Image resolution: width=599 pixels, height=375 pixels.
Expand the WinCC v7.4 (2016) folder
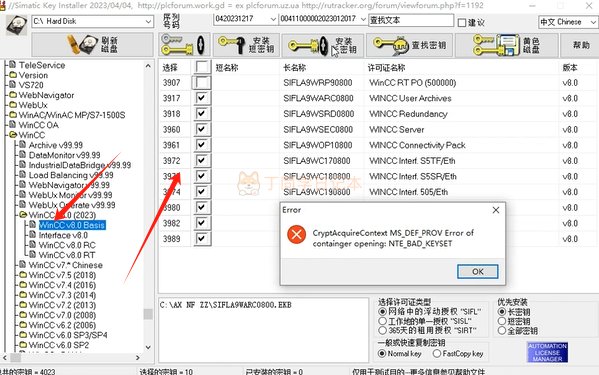[62, 285]
